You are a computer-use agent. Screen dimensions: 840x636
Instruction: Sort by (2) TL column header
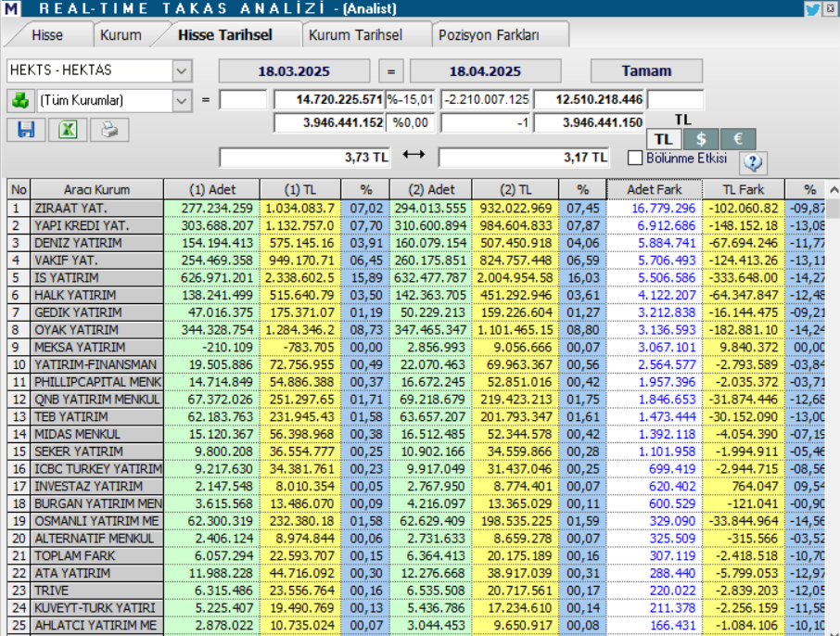[515, 190]
